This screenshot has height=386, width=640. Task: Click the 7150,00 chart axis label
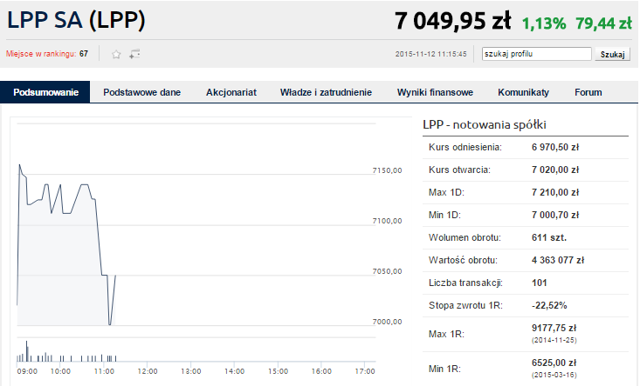pos(387,171)
